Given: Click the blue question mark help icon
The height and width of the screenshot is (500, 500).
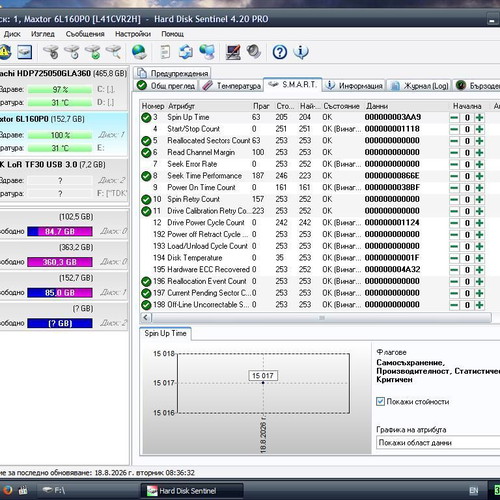Looking at the screenshot, I should pyautogui.click(x=280, y=52).
